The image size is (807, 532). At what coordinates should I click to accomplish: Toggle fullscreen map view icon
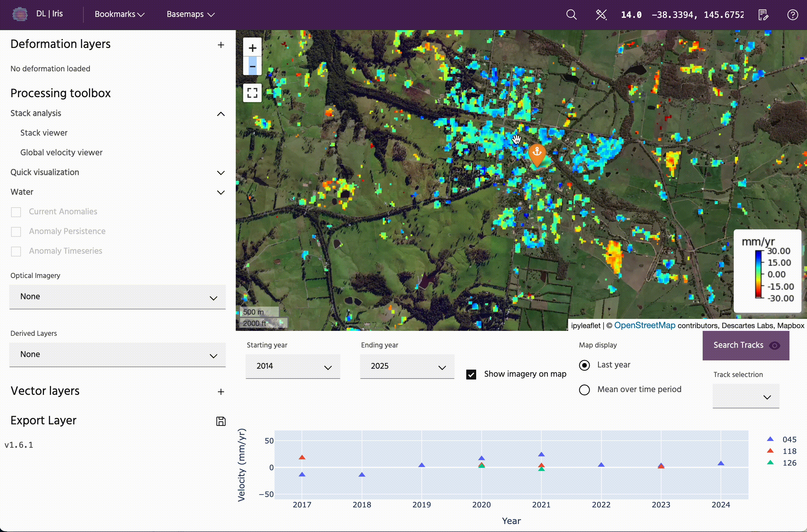(252, 93)
